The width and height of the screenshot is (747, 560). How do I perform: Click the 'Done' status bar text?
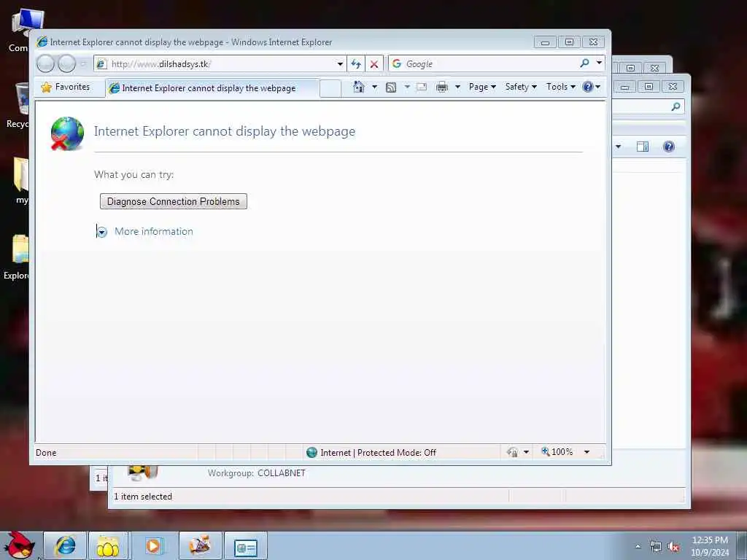(46, 452)
